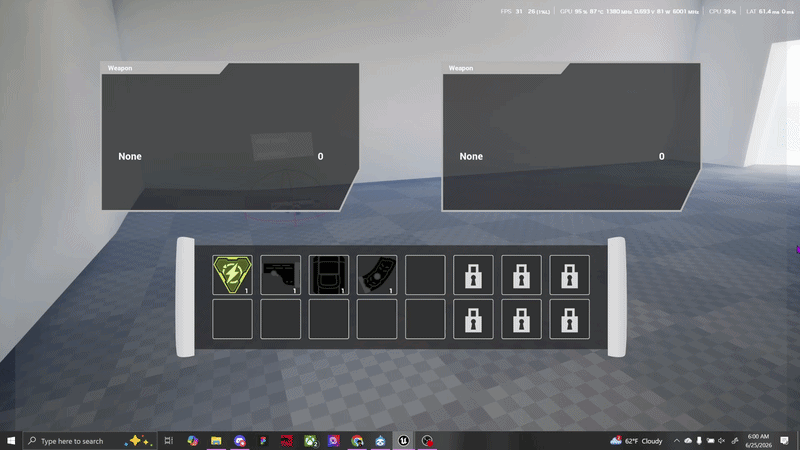Click the fourth empty slot in bottom row

pos(377,319)
